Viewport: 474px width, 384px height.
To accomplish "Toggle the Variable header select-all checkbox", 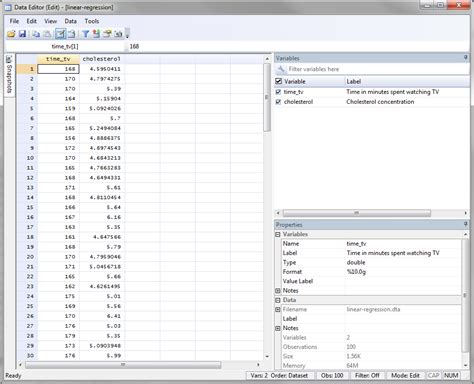I will (x=279, y=81).
